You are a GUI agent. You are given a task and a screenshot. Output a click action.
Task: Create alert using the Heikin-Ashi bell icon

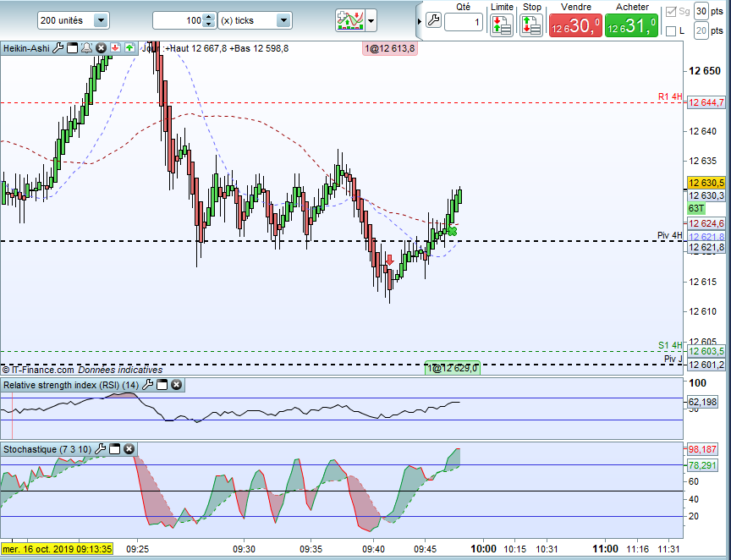pos(86,48)
